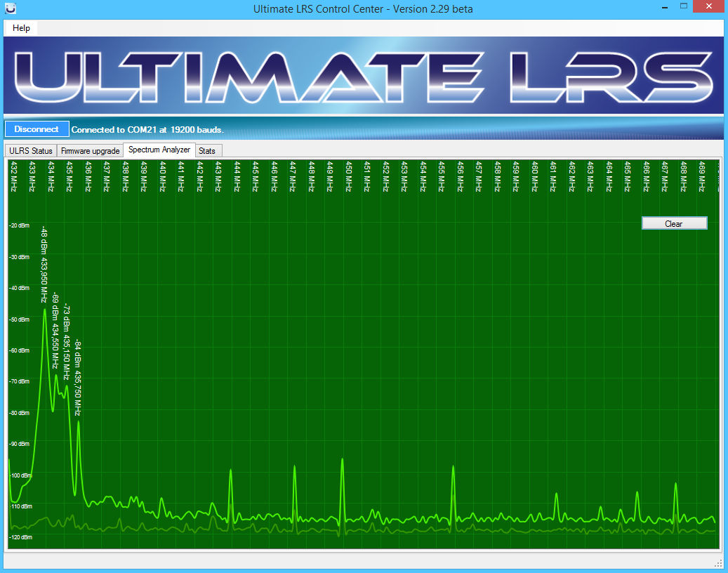Click the '-69 dBm 434,550 MHz' peak label
The height and width of the screenshot is (573, 728).
pyautogui.click(x=55, y=331)
